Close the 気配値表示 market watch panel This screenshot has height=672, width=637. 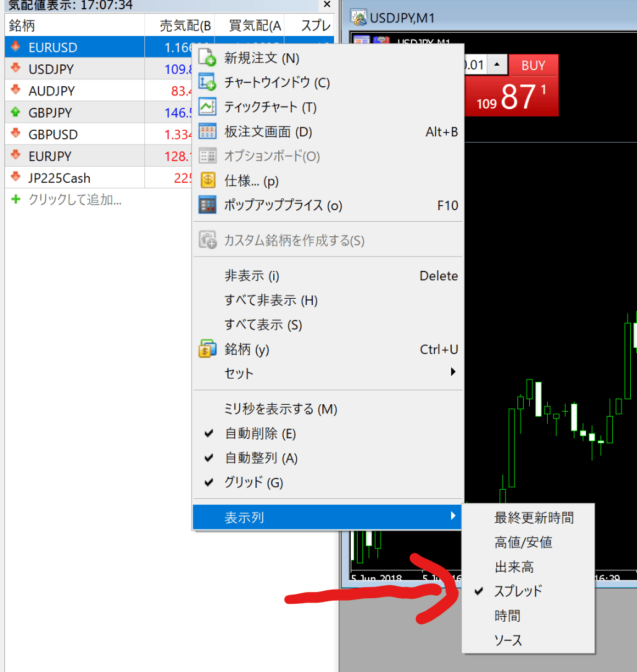[327, 4]
